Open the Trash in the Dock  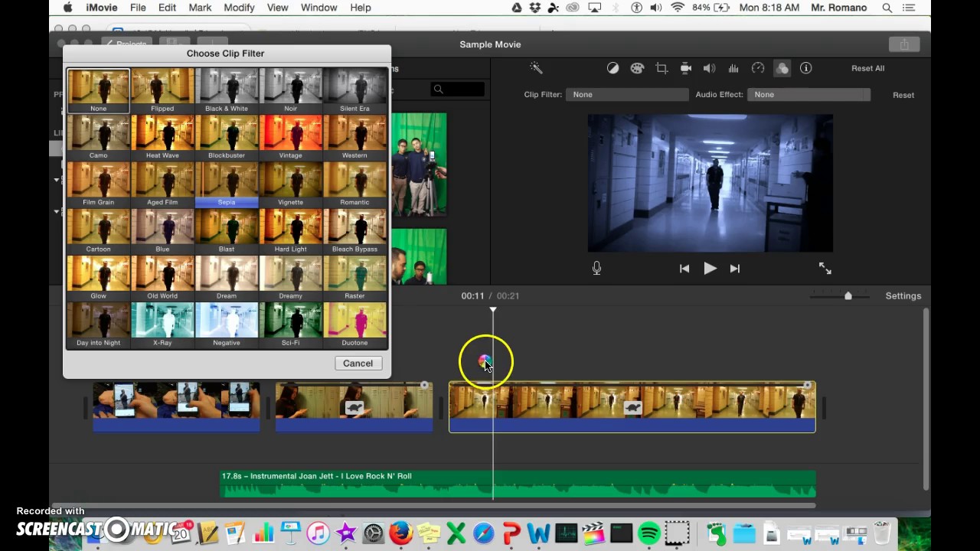882,533
